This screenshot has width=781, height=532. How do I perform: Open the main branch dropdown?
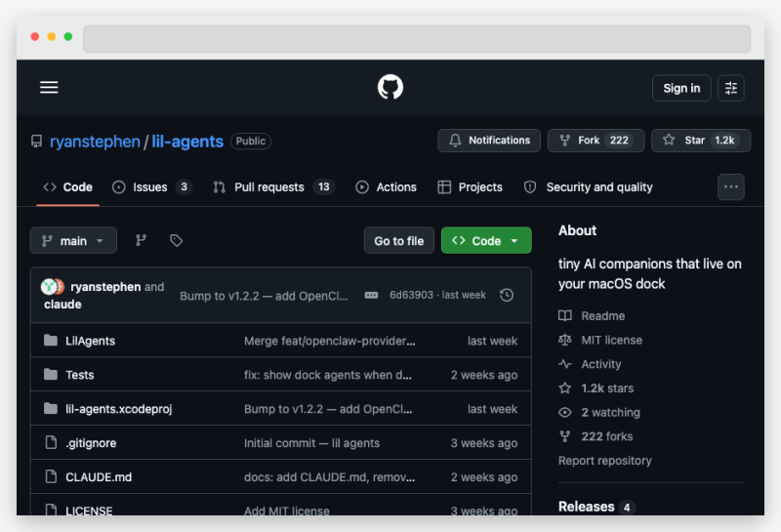click(x=73, y=240)
